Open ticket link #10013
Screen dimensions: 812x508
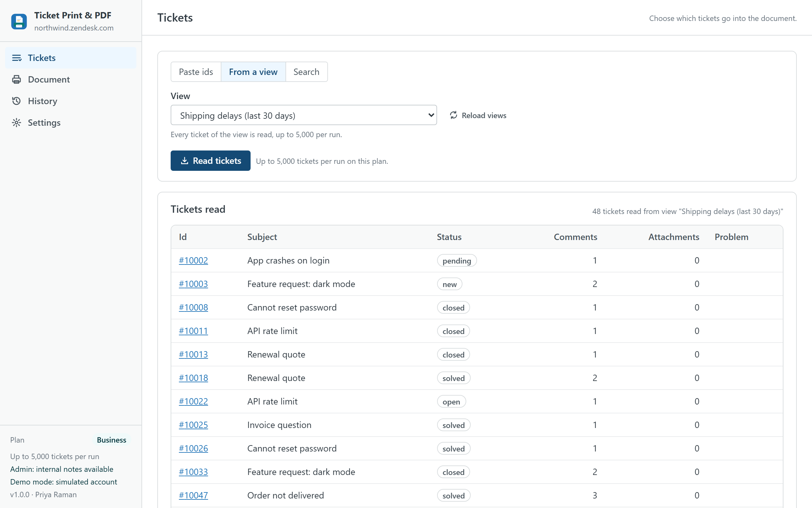tap(193, 354)
